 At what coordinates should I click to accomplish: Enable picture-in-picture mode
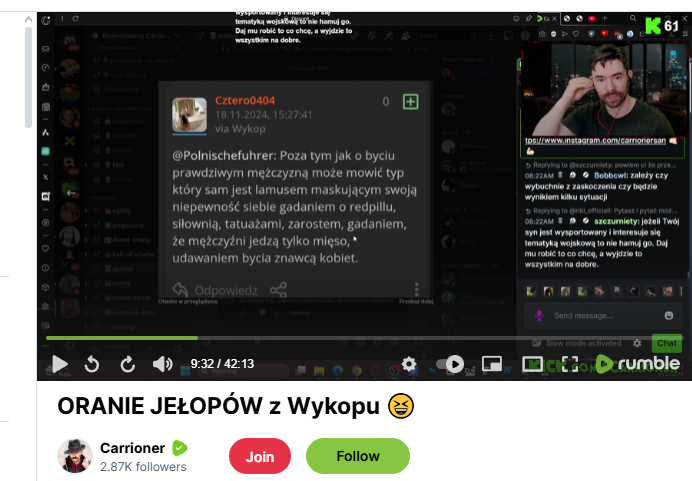(491, 364)
